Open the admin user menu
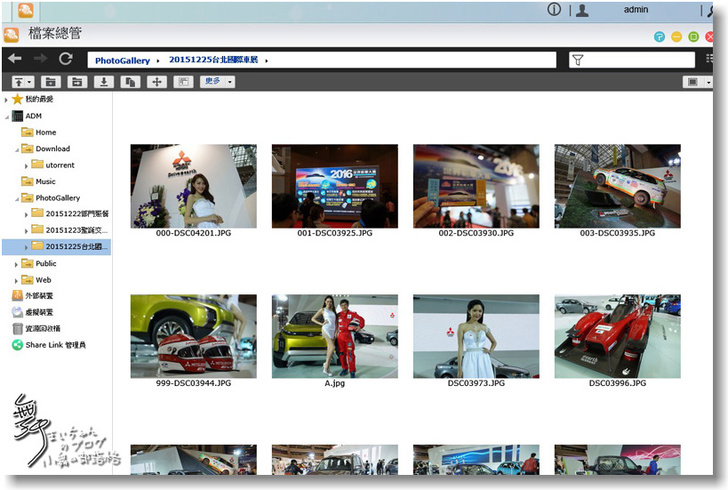Image resolution: width=728 pixels, height=490 pixels. (x=635, y=10)
